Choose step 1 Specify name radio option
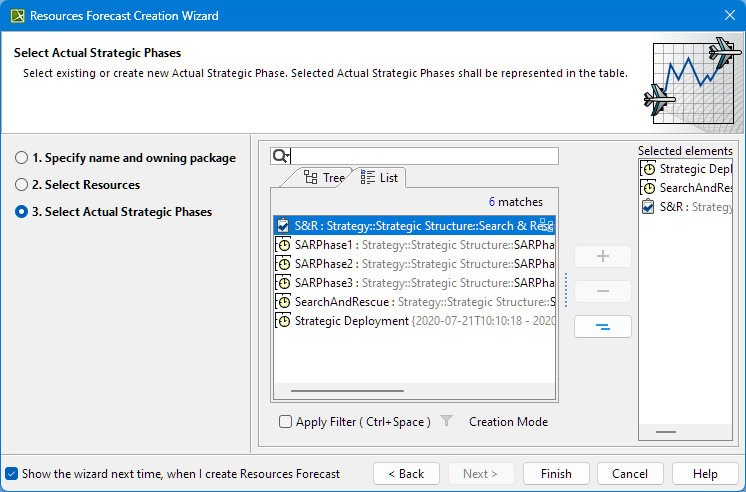 tap(21, 158)
